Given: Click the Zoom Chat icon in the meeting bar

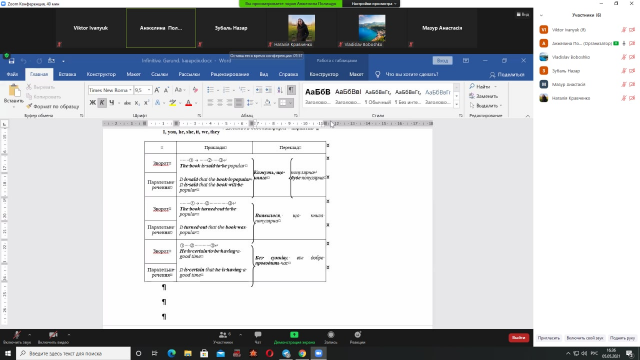Looking at the screenshot, I should 258,335.
